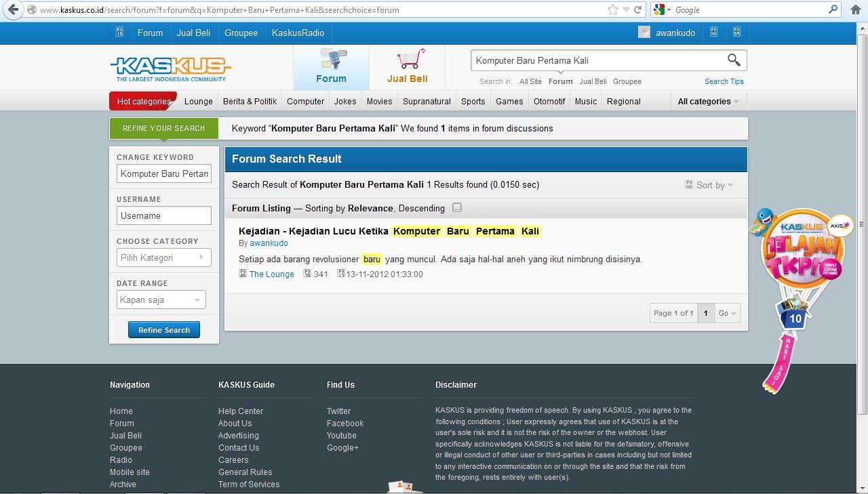
Task: Open the Go page jump dropdown
Action: (x=727, y=313)
